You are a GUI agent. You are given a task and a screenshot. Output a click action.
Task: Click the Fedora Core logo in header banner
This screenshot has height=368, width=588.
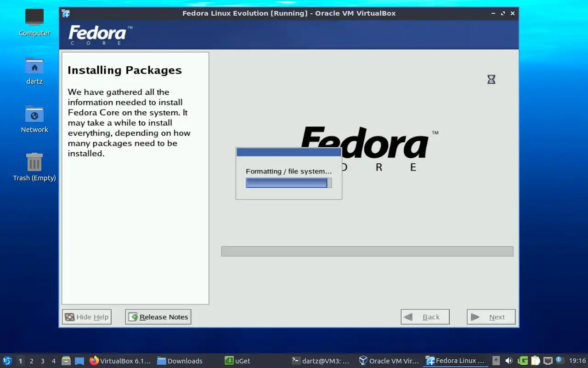[x=100, y=35]
